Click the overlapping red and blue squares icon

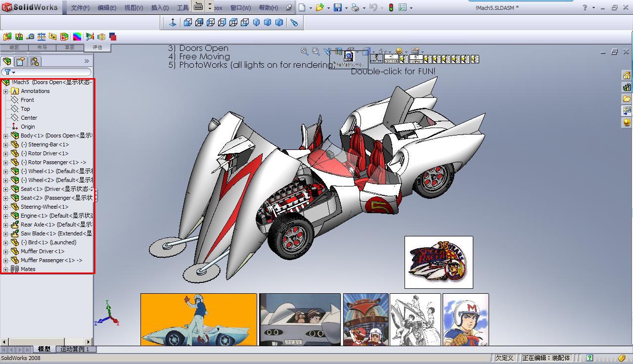(x=113, y=37)
